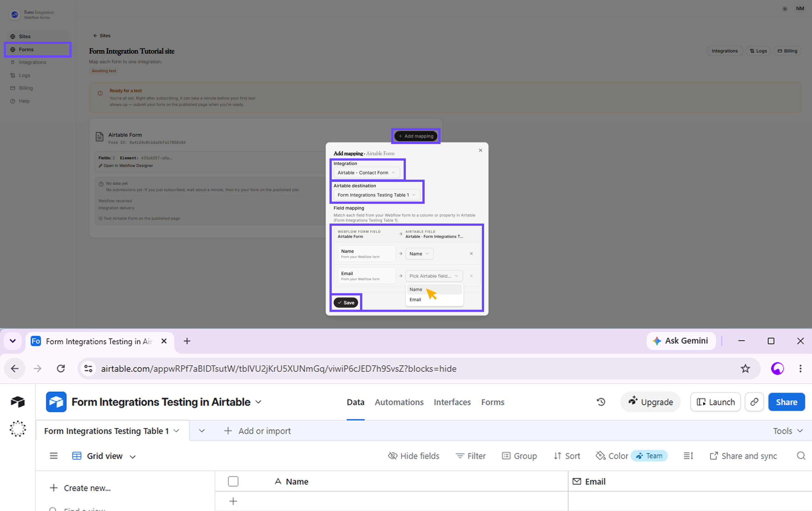Bookmark this page with the star

[745, 369]
